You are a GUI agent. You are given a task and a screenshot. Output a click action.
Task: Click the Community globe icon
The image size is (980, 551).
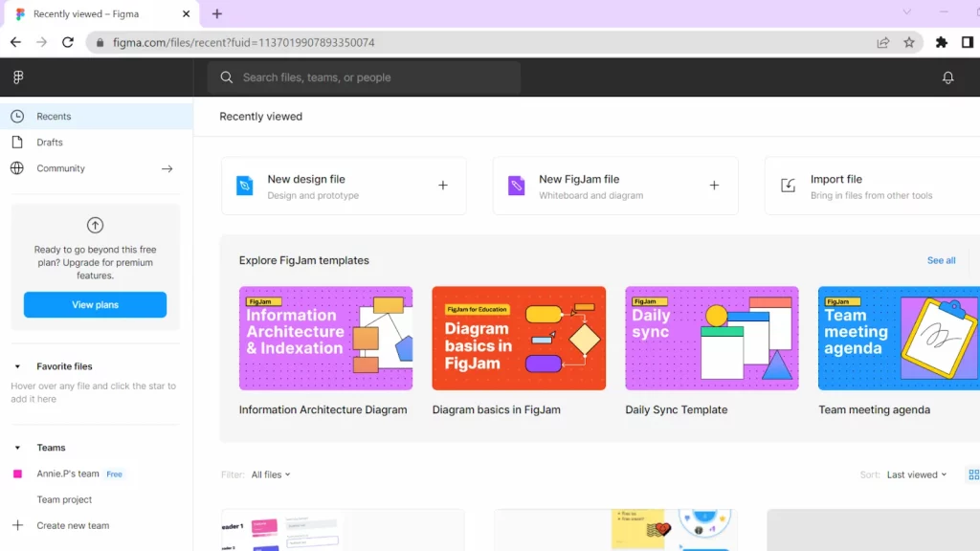click(x=17, y=168)
